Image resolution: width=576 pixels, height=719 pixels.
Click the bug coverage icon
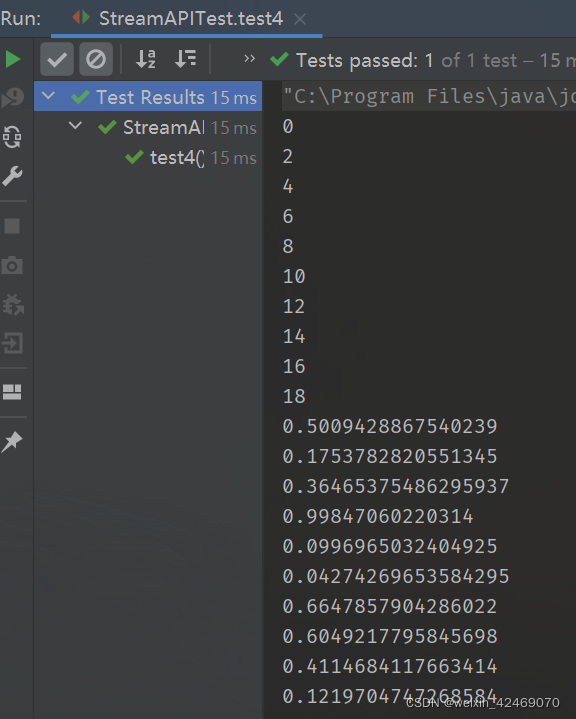pyautogui.click(x=13, y=304)
